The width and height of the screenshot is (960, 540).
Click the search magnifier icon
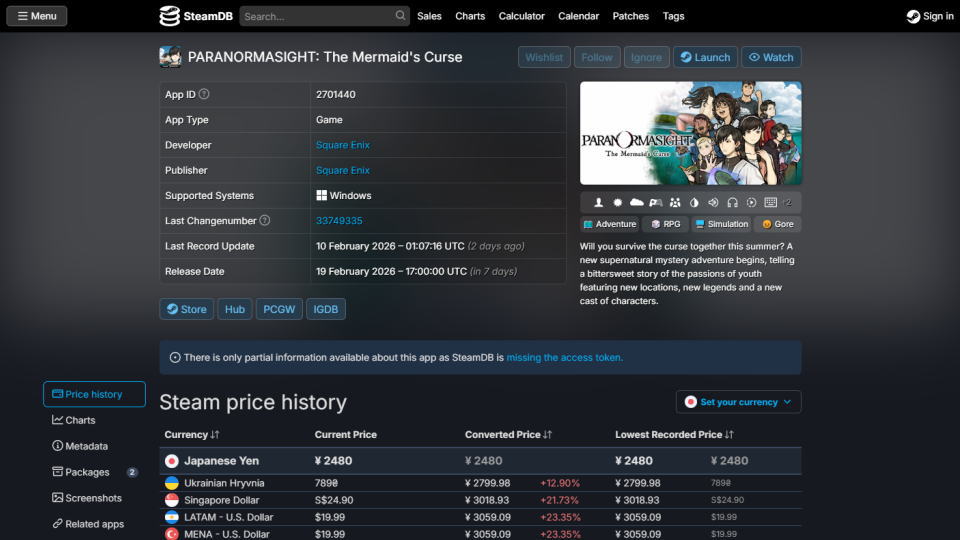pyautogui.click(x=400, y=16)
